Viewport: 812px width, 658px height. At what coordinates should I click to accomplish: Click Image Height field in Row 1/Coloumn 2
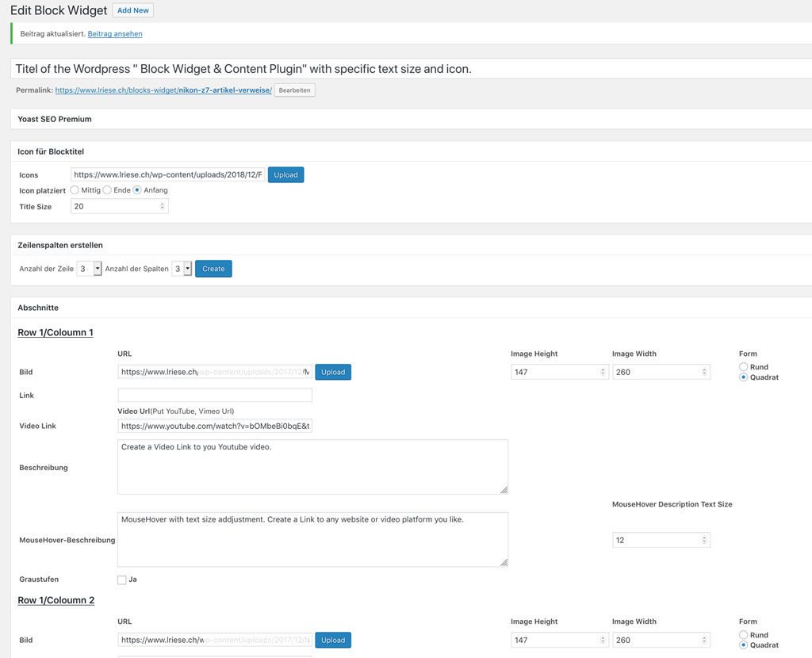pyautogui.click(x=559, y=640)
